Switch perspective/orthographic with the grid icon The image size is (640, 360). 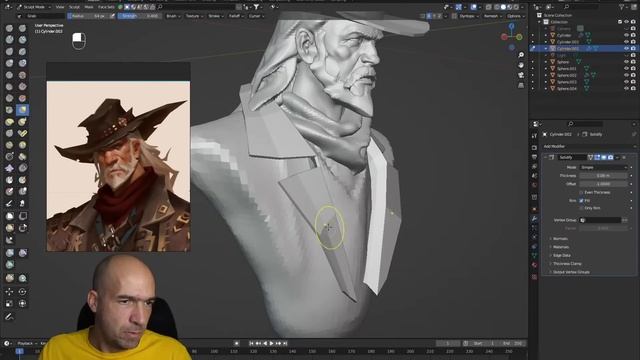coord(521,86)
